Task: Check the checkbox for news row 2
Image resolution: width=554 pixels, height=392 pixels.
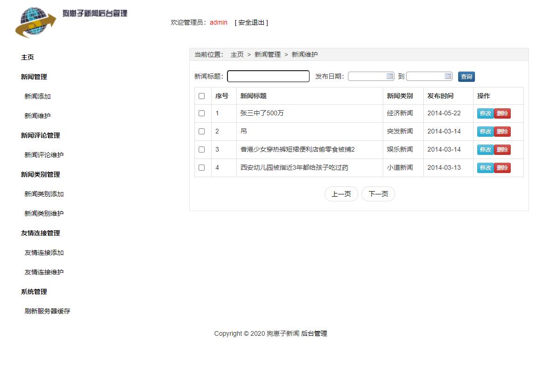Action: coord(202,131)
